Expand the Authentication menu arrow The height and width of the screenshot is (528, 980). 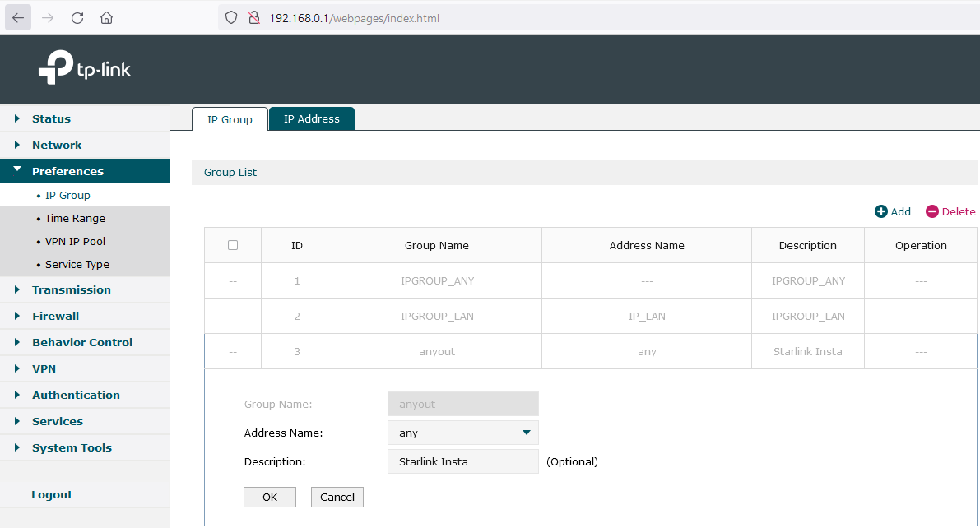pyautogui.click(x=17, y=394)
